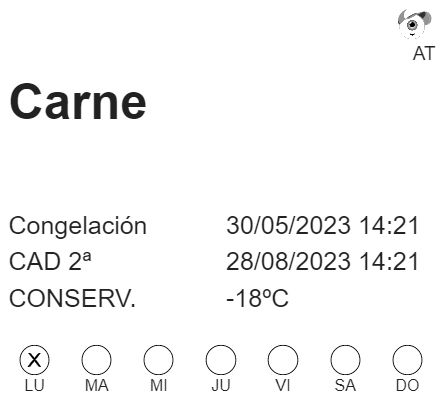Select the VI day circle

pyautogui.click(x=283, y=360)
